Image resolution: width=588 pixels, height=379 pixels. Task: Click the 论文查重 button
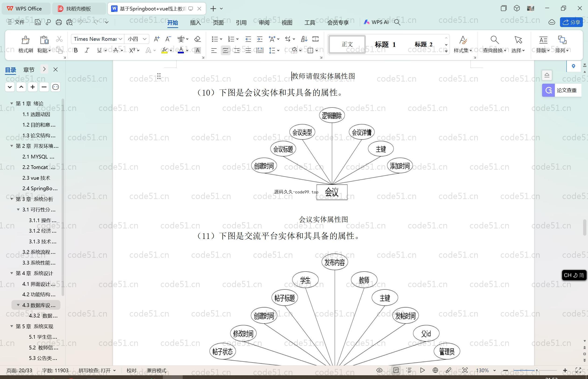tap(562, 90)
